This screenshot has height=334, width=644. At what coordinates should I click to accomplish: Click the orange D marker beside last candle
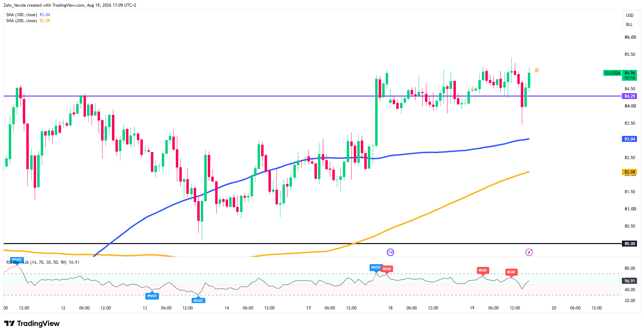[537, 70]
